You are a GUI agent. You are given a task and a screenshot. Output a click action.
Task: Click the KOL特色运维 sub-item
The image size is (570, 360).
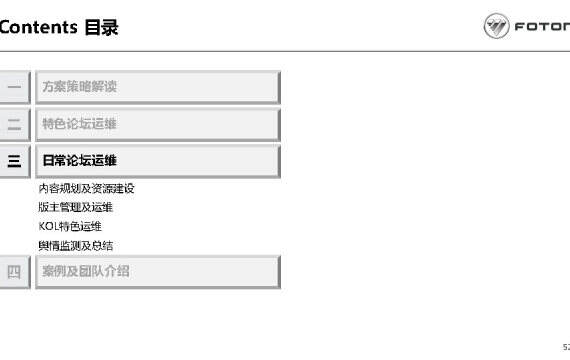(70, 226)
